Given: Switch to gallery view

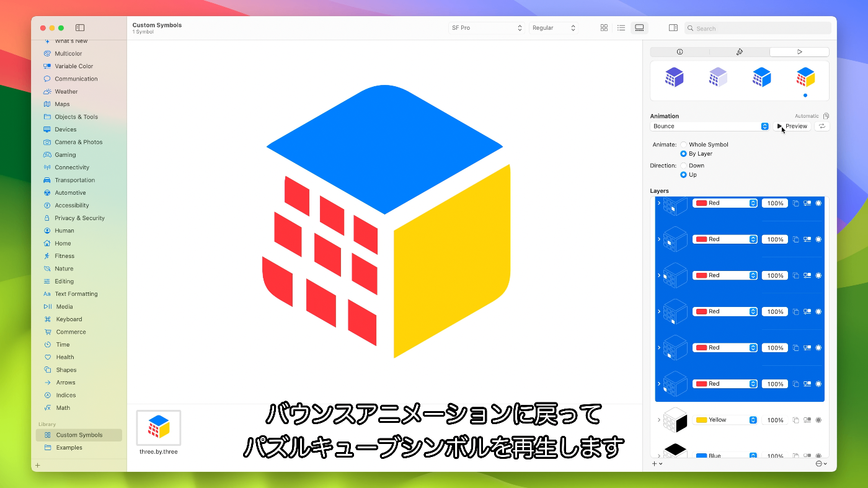Looking at the screenshot, I should pos(639,28).
